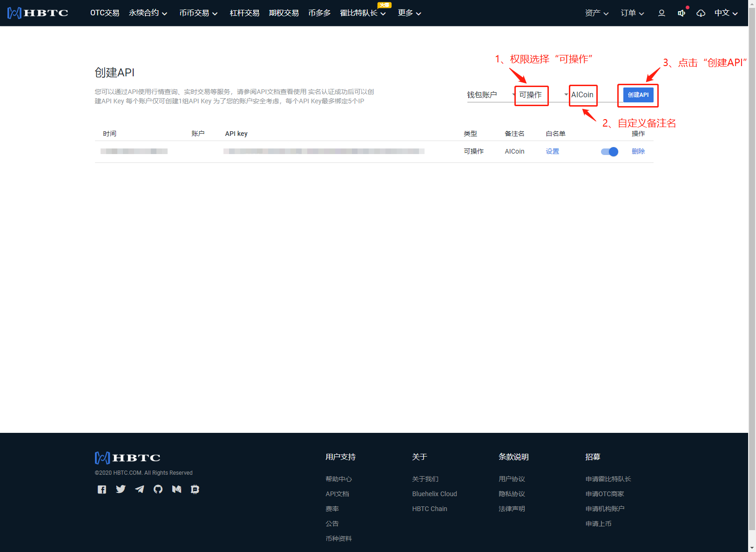Click the HBTC footer logo

128,458
